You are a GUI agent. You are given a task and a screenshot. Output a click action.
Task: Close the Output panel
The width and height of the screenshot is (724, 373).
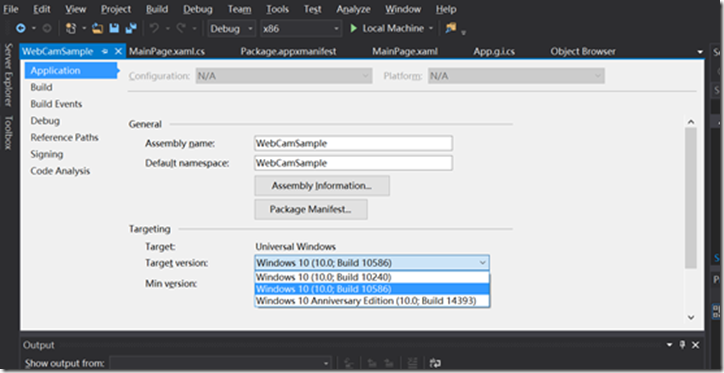(x=695, y=345)
